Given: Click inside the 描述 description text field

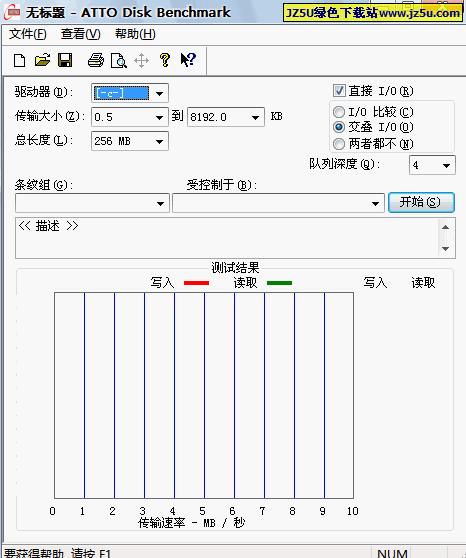Looking at the screenshot, I should [x=227, y=238].
